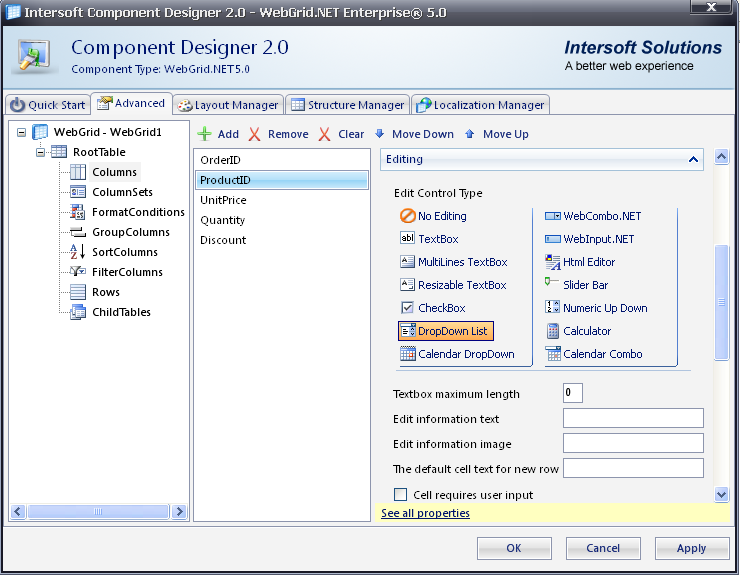740x575 pixels.
Task: Open the 'See all properties' link
Action: pos(425,513)
